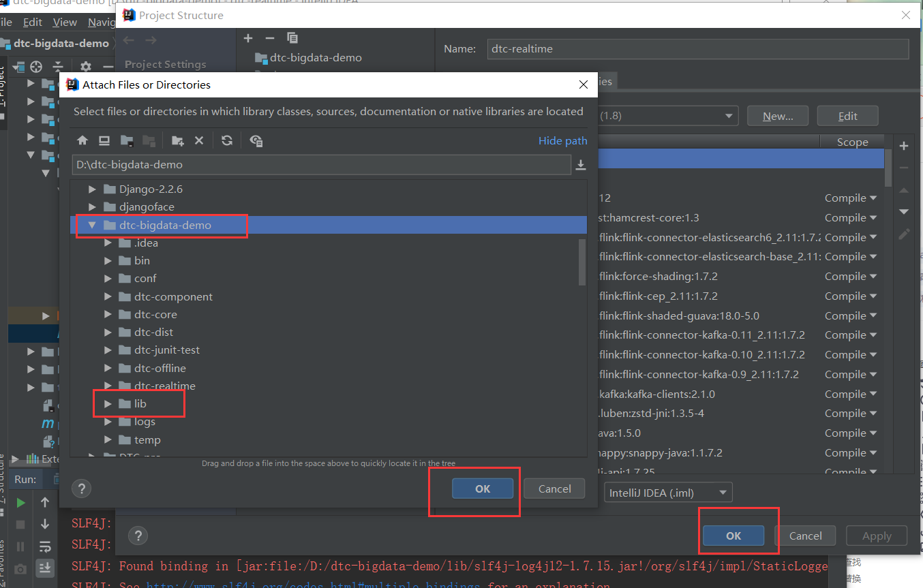Click the New... button for module SDK
The height and width of the screenshot is (588, 923).
pos(777,116)
